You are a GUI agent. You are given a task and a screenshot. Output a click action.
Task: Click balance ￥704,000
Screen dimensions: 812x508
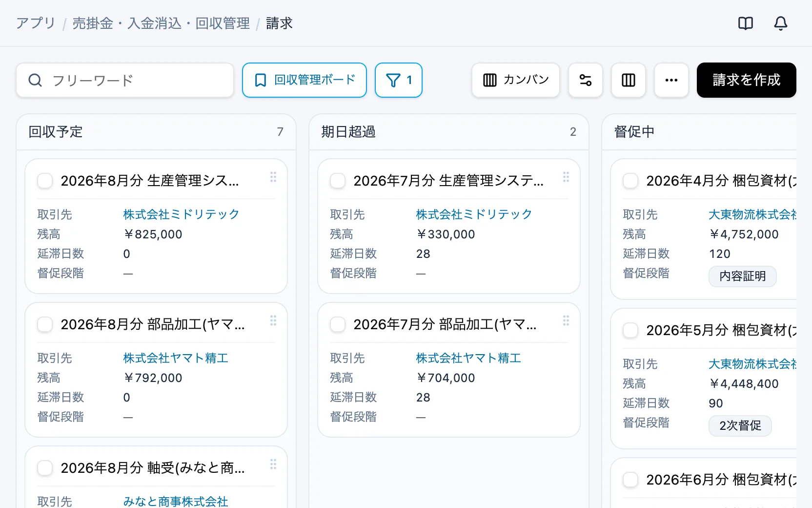coord(446,378)
